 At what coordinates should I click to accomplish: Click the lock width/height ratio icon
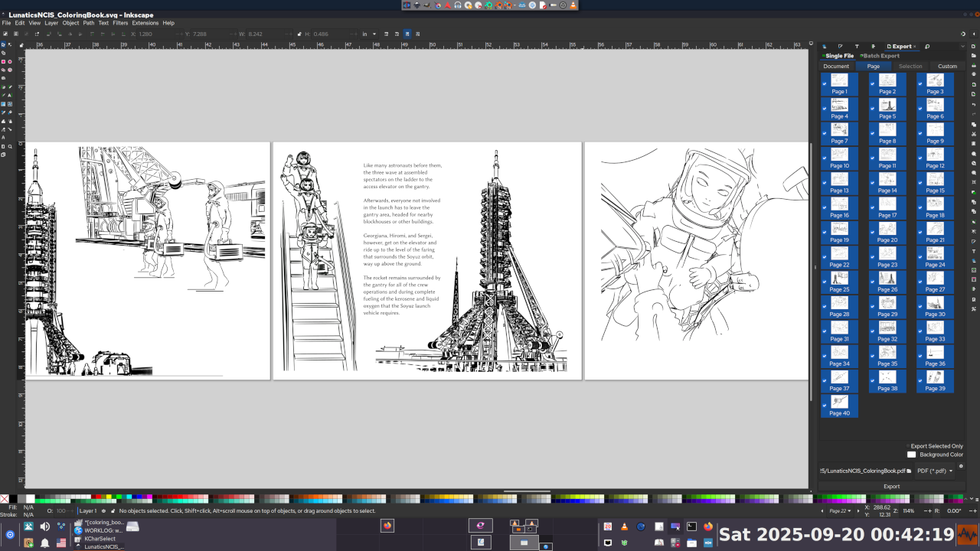tap(299, 34)
